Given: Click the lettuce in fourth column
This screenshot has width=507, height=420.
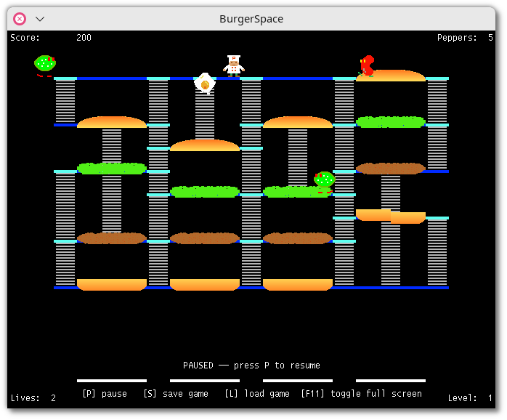Looking at the screenshot, I should coord(391,122).
